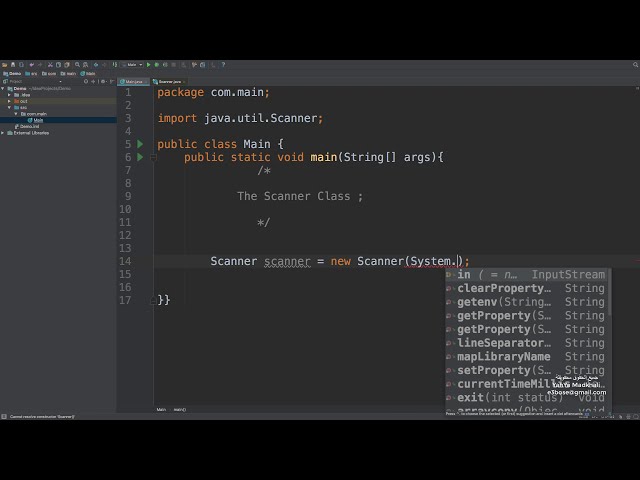Expand the .idea folder
This screenshot has width=640, height=480.
click(9, 95)
